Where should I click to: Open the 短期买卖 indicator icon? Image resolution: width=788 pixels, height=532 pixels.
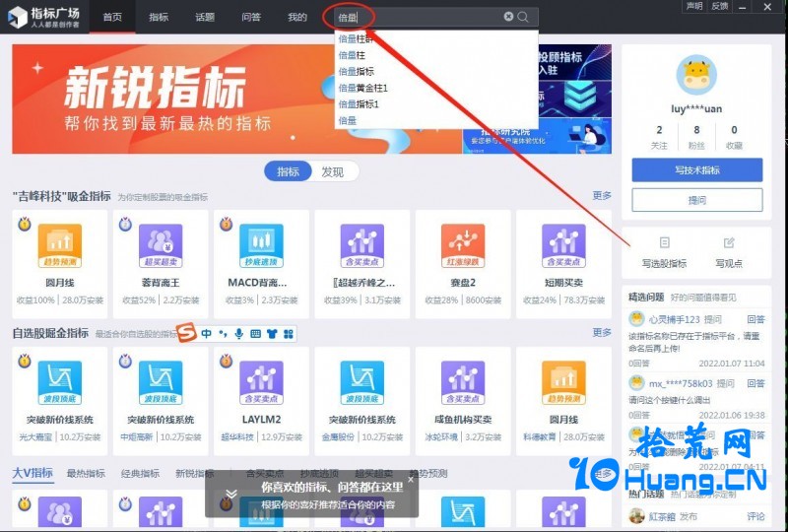point(563,245)
